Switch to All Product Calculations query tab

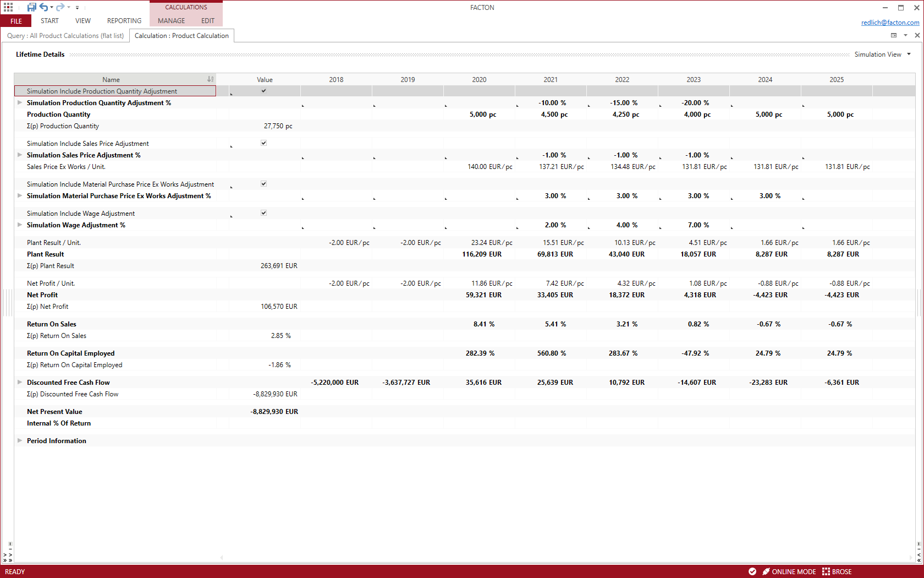click(x=65, y=36)
